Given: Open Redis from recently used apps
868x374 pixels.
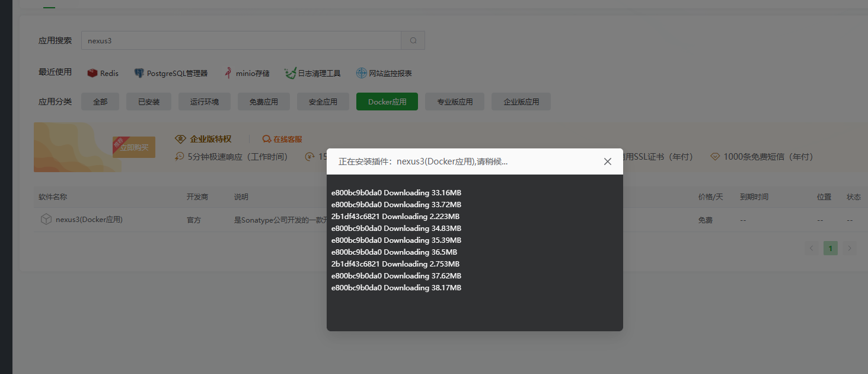Looking at the screenshot, I should pos(93,73).
